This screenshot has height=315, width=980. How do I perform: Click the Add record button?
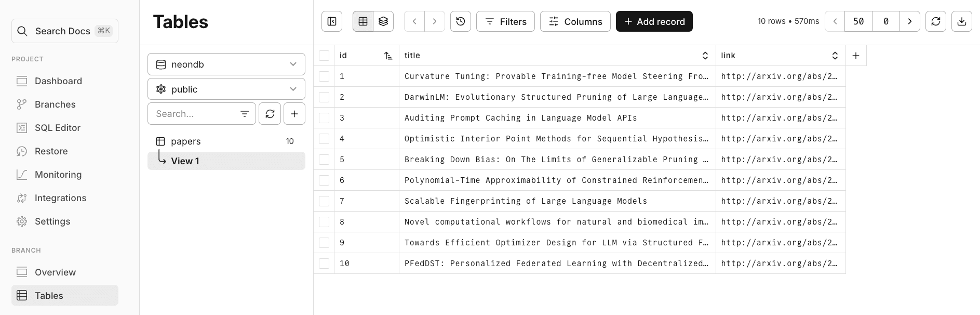[654, 21]
